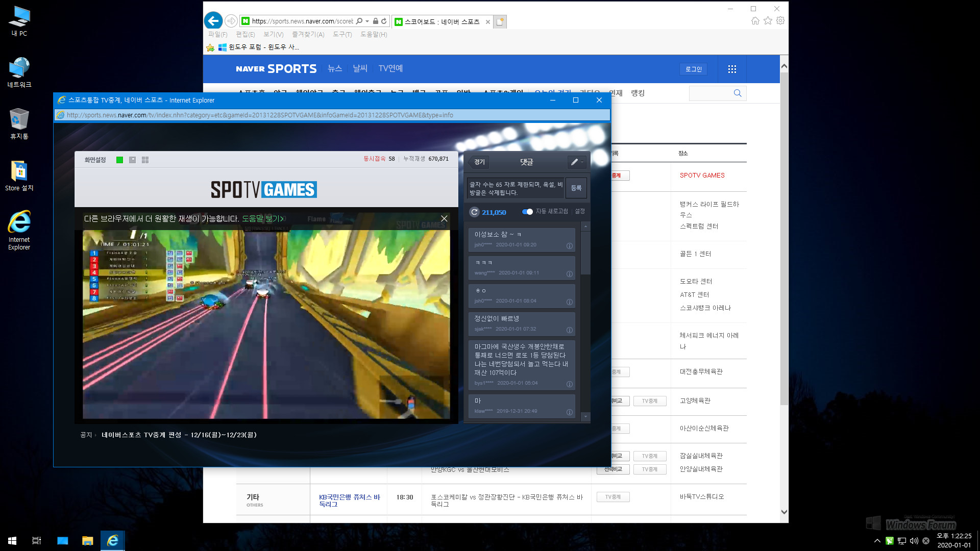Open the 도구(T) menu
The width and height of the screenshot is (980, 551).
342,34
